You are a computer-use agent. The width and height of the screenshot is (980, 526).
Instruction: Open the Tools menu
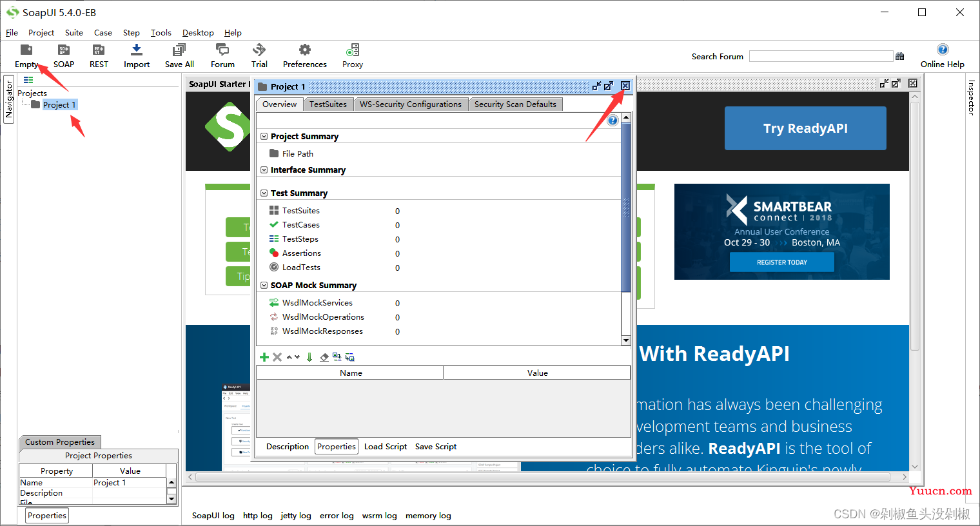[161, 33]
